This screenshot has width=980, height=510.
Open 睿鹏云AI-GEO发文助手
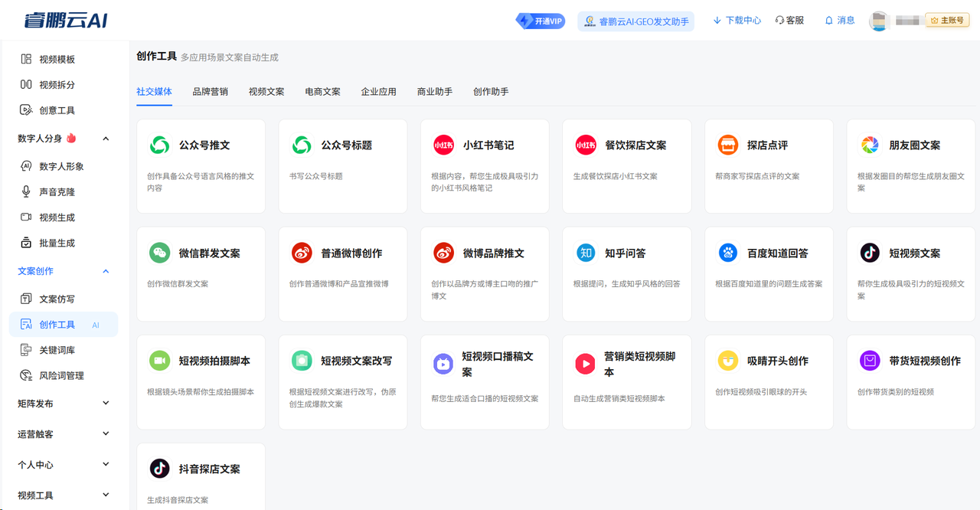[635, 21]
